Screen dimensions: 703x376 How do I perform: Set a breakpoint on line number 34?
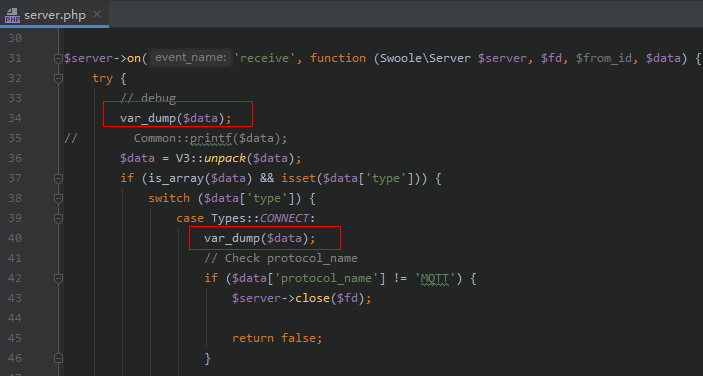coord(15,118)
